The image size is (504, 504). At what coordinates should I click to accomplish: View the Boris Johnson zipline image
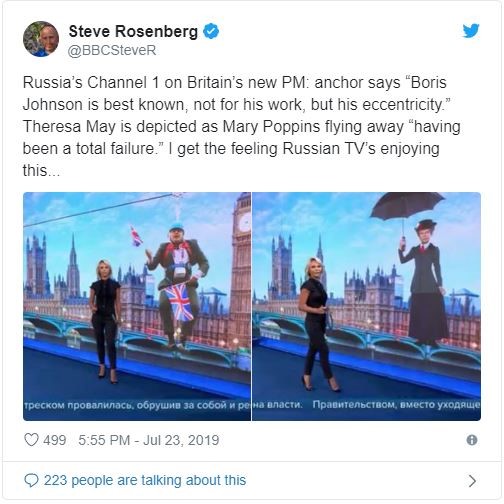[137, 306]
